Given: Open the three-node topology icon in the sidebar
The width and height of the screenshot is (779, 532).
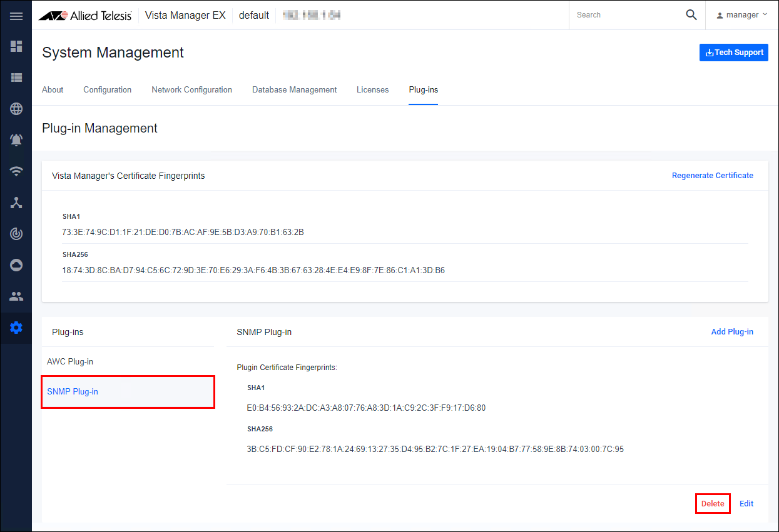Looking at the screenshot, I should point(16,203).
